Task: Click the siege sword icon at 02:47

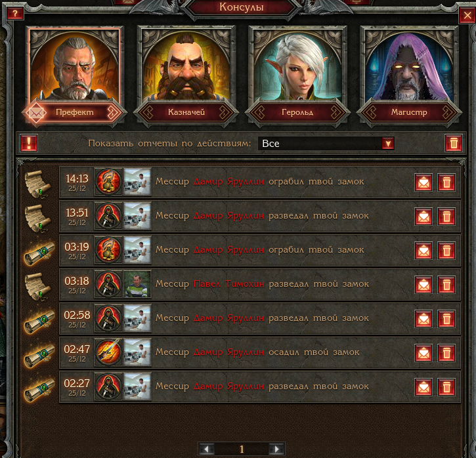Action: [x=108, y=352]
